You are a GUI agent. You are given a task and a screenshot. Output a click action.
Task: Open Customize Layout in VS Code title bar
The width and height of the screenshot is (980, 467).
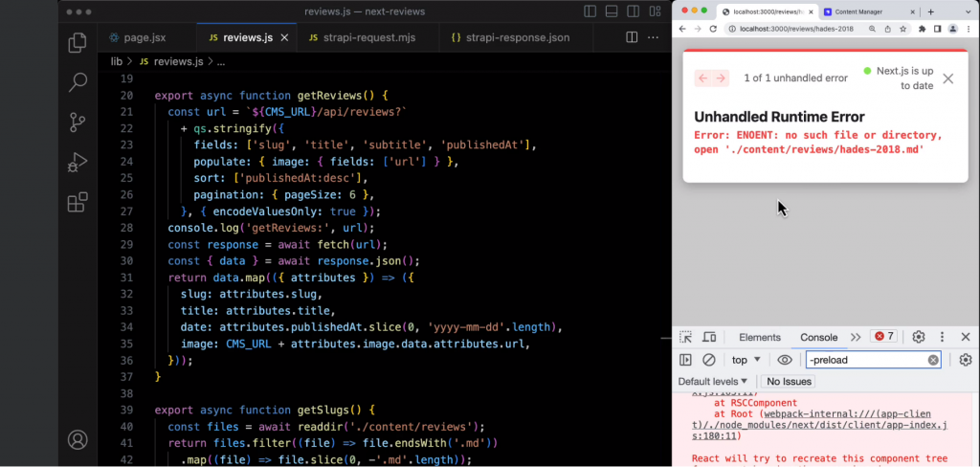click(x=655, y=11)
